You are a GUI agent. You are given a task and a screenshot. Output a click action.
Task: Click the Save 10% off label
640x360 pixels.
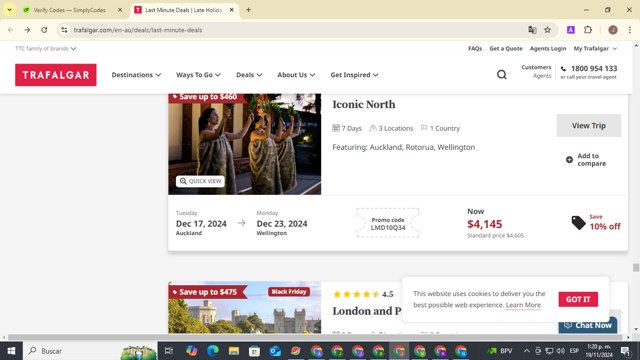pyautogui.click(x=605, y=222)
